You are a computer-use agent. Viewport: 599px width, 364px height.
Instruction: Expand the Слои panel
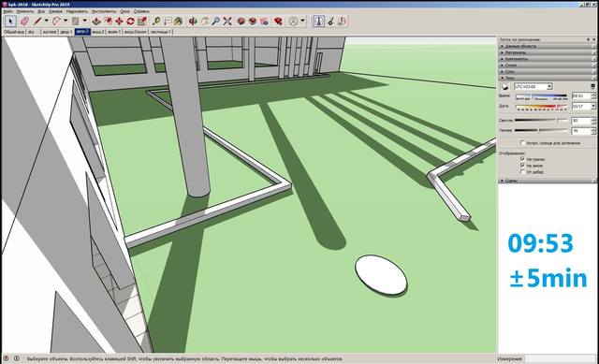pyautogui.click(x=547, y=71)
